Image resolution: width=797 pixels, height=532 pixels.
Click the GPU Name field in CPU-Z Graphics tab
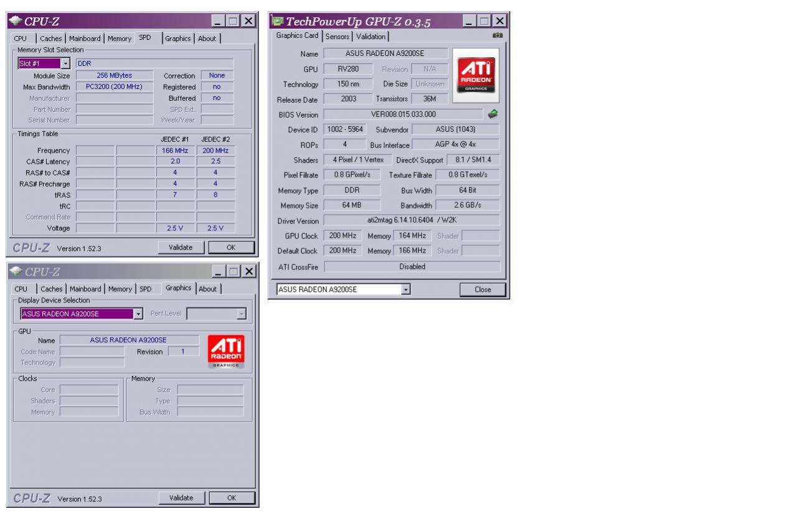tap(129, 340)
